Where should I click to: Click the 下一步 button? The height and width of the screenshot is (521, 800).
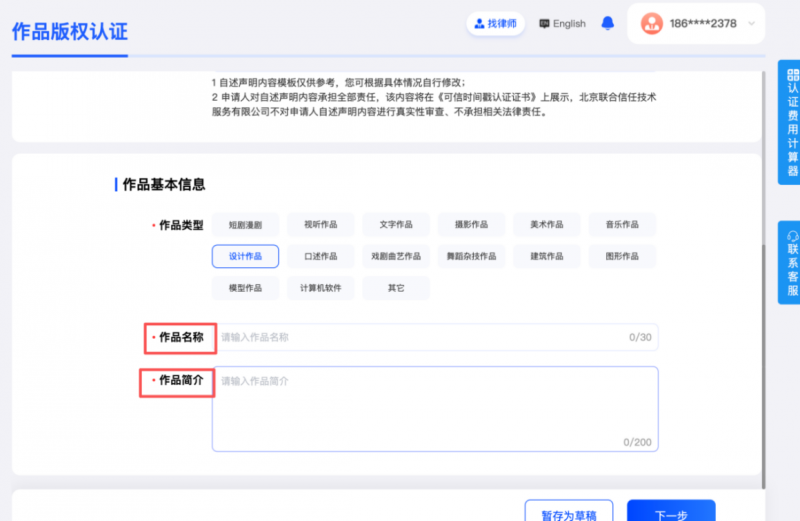click(x=670, y=514)
